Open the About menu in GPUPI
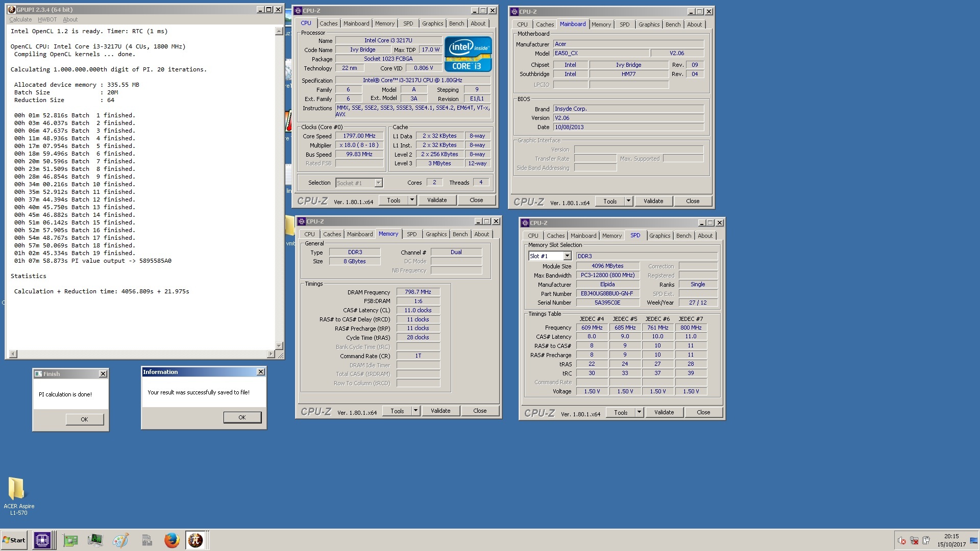Screen dimensions: 980x551 (x=70, y=19)
